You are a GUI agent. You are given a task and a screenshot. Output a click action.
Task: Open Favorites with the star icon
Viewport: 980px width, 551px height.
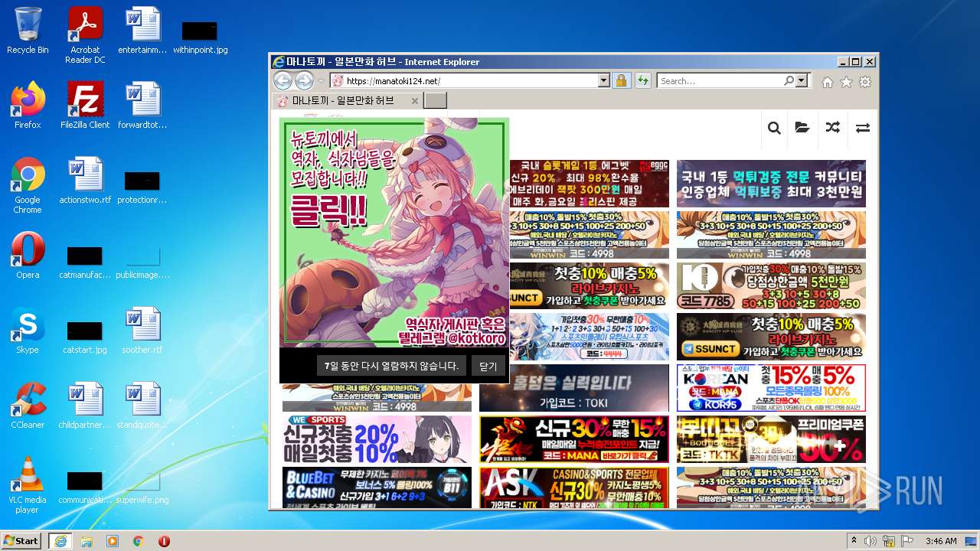tap(846, 82)
